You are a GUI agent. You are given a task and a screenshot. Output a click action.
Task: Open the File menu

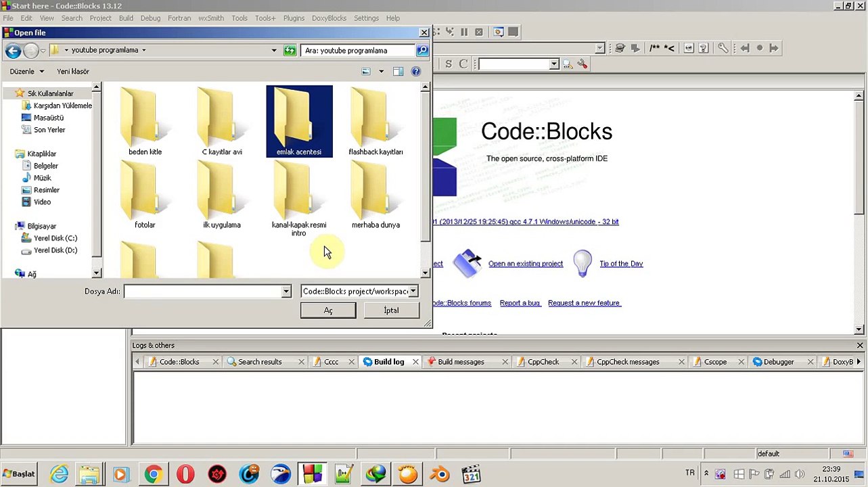[8, 18]
